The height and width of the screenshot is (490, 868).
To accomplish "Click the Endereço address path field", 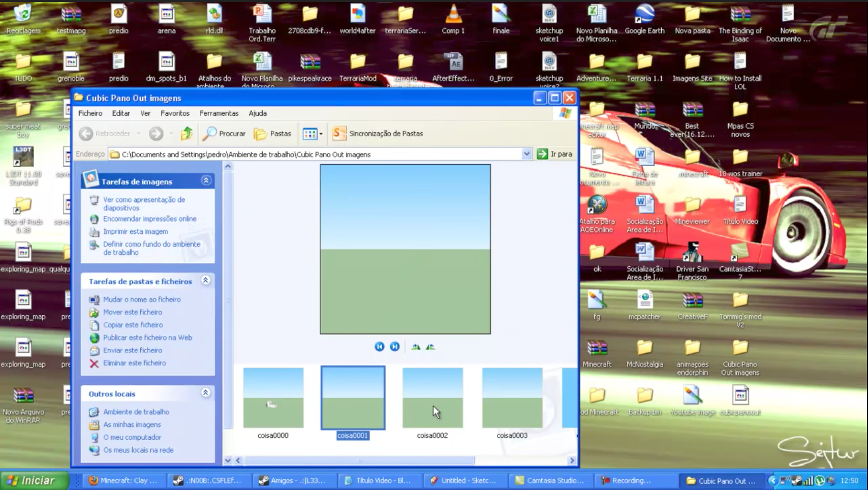I will click(315, 154).
